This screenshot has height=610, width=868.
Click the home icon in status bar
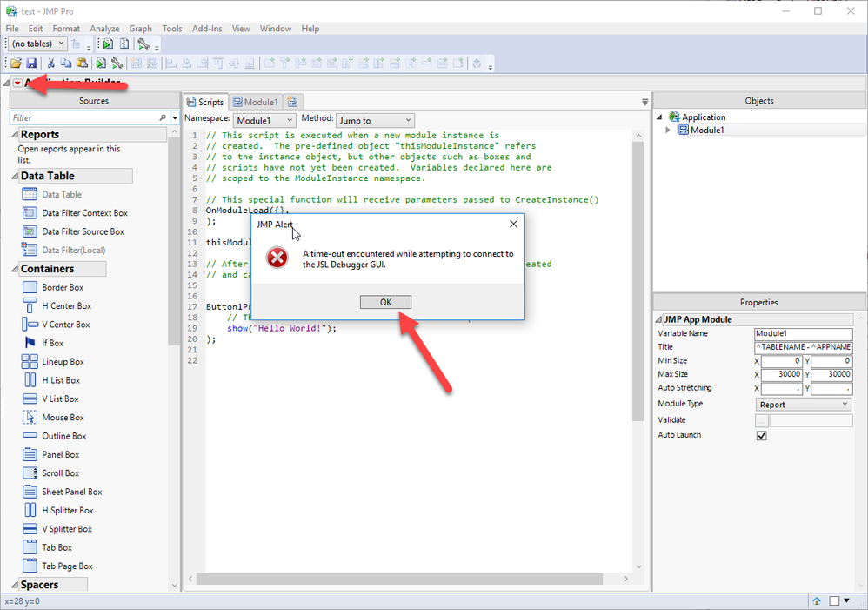[x=817, y=600]
